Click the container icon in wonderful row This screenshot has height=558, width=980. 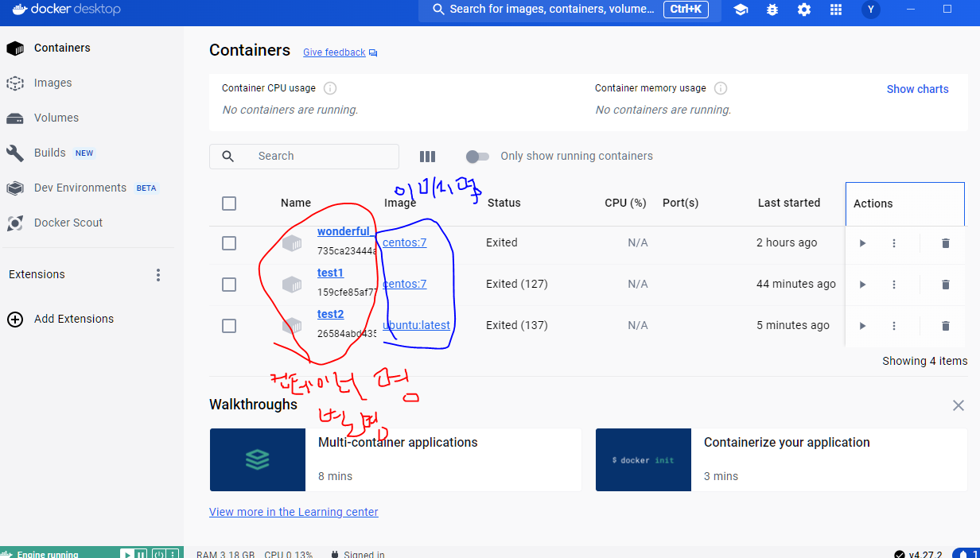pos(292,243)
